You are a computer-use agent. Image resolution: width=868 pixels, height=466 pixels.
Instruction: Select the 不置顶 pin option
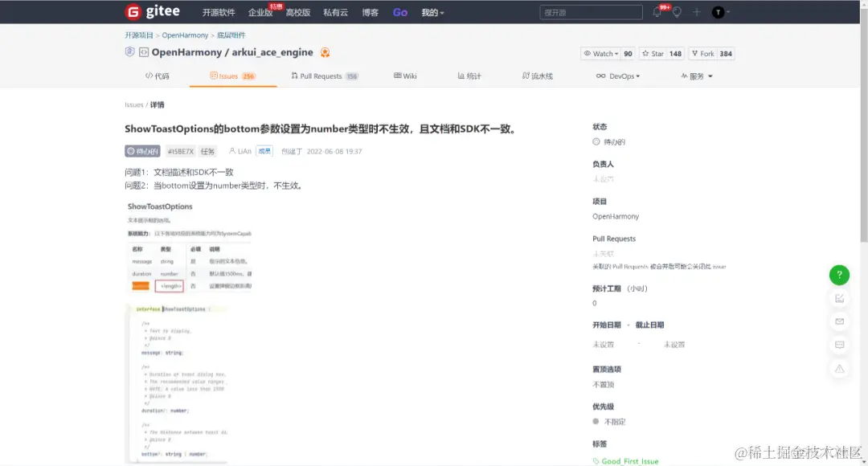pyautogui.click(x=603, y=384)
